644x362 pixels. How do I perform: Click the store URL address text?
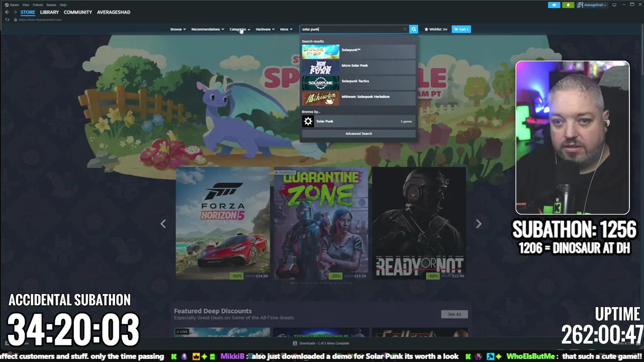(40, 20)
